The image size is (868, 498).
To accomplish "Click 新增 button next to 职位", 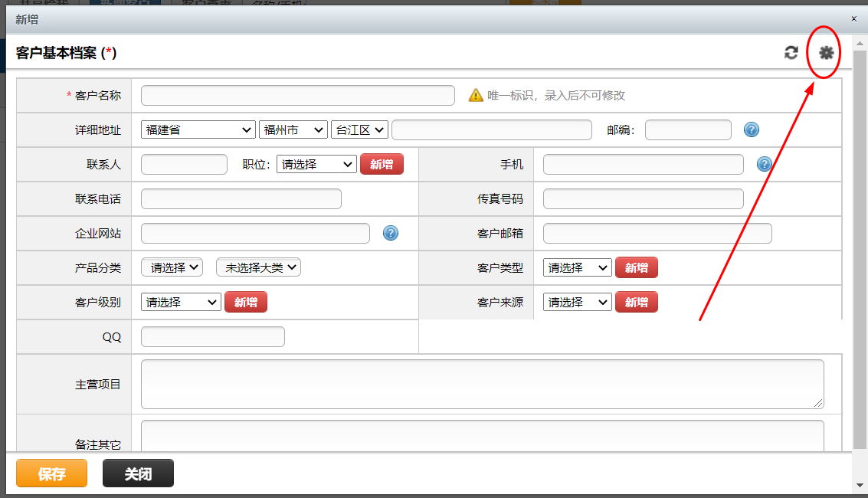I will [382, 164].
